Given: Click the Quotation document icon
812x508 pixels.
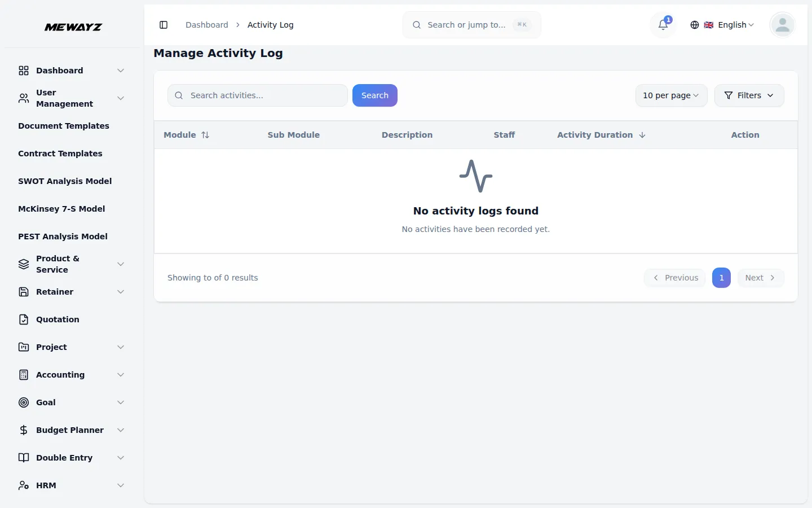Looking at the screenshot, I should click(x=23, y=319).
